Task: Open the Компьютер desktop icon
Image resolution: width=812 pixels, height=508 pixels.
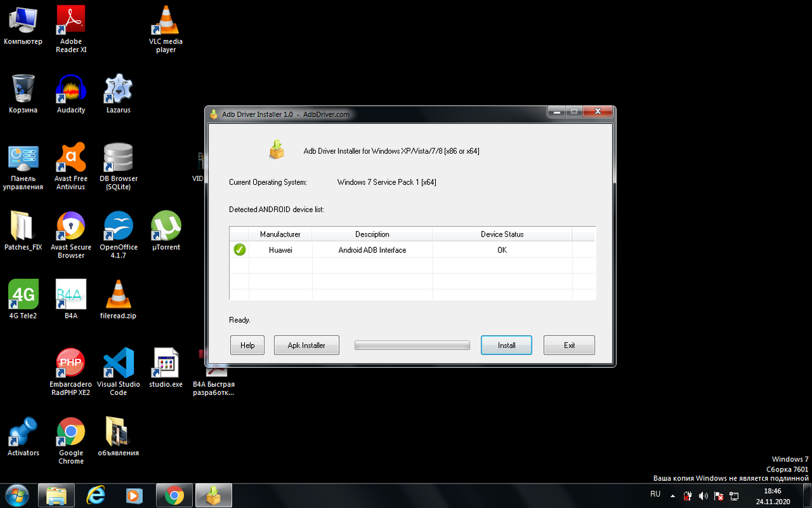Action: pos(23,26)
